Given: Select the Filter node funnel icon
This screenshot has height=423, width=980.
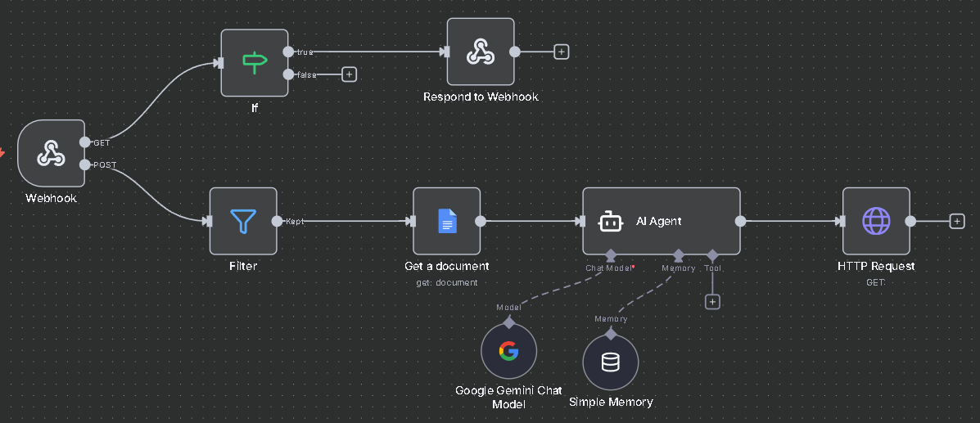Looking at the screenshot, I should point(243,221).
